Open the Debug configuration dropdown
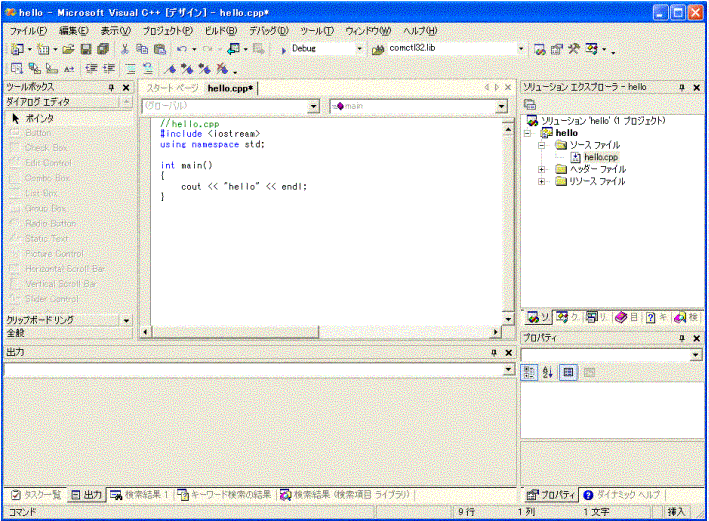Viewport: 709px width, 521px height. pyautogui.click(x=359, y=48)
